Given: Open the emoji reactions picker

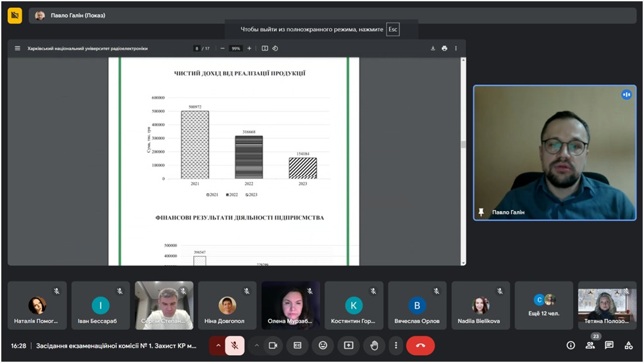Looking at the screenshot, I should (x=323, y=345).
